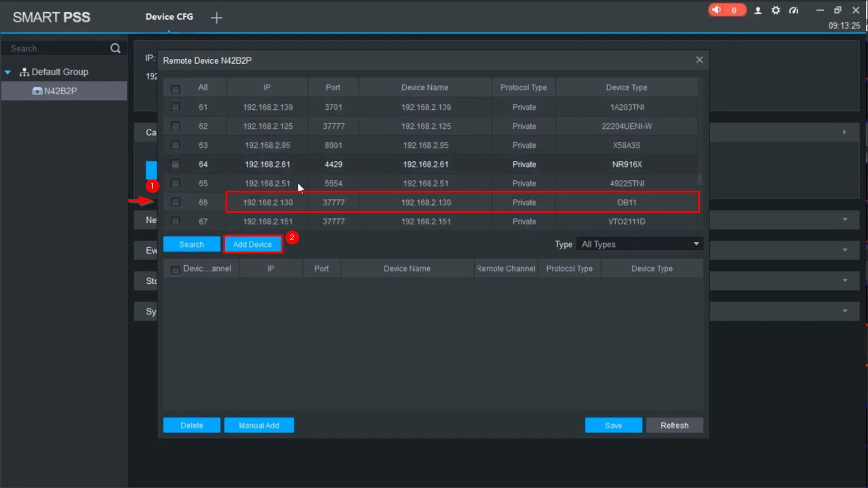868x488 pixels.
Task: Toggle the All checkbox in the header
Action: coord(175,89)
